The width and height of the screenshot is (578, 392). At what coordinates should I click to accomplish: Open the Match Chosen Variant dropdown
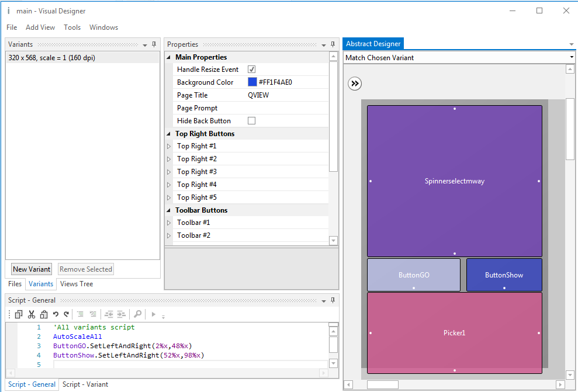572,58
